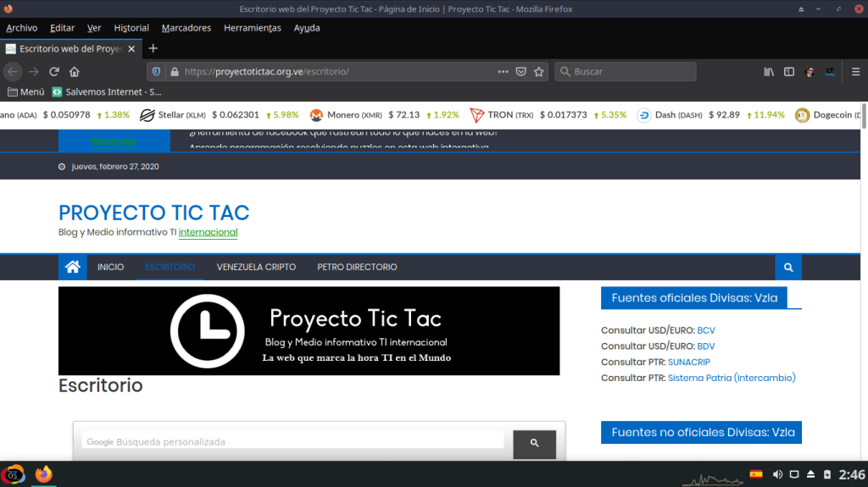
Task: Go to the Firefox home page icon
Action: tap(75, 72)
